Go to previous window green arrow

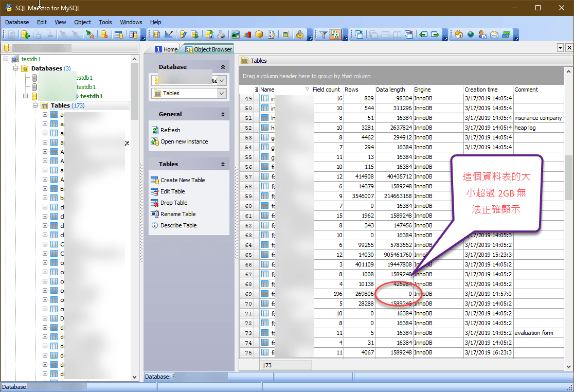click(x=423, y=35)
